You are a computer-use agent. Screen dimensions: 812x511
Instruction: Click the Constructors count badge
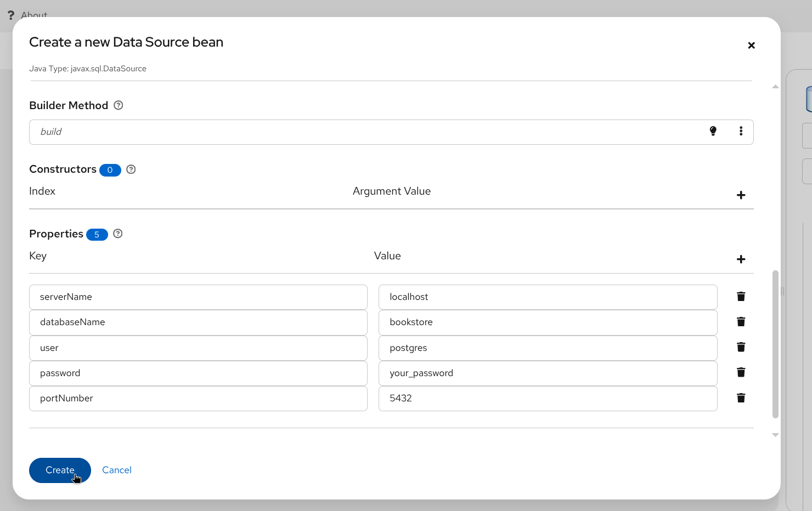click(x=110, y=170)
